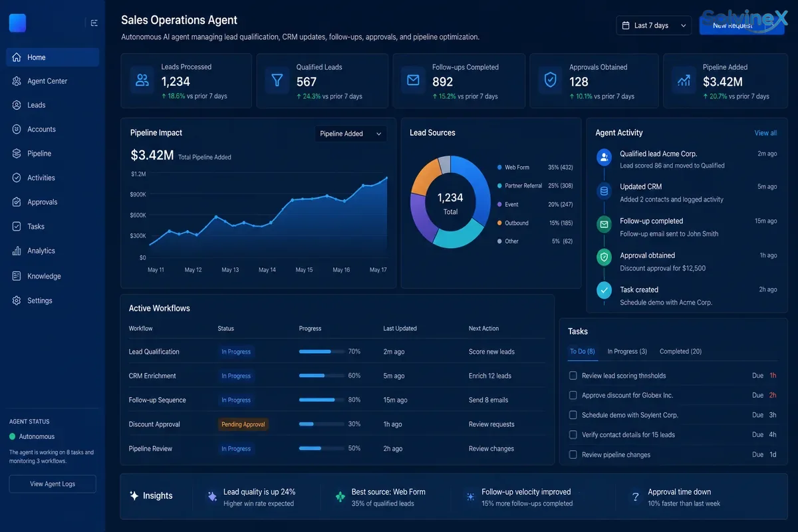Go to Analytics in the sidebar
Viewport: 798px width, 532px height.
[x=53, y=251]
